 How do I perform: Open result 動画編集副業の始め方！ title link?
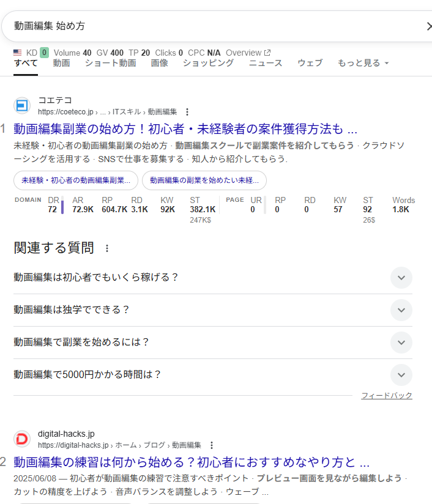[185, 129]
